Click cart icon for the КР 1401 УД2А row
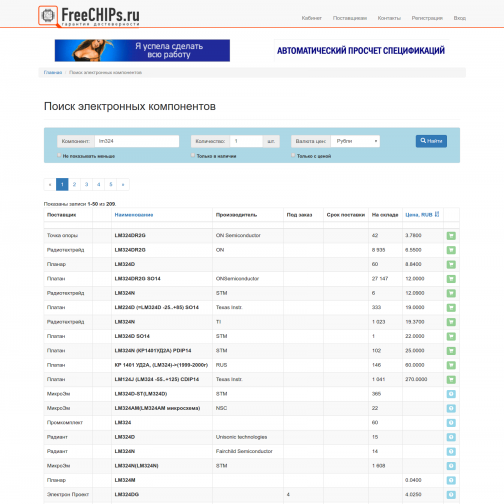504x504 pixels. coord(451,365)
